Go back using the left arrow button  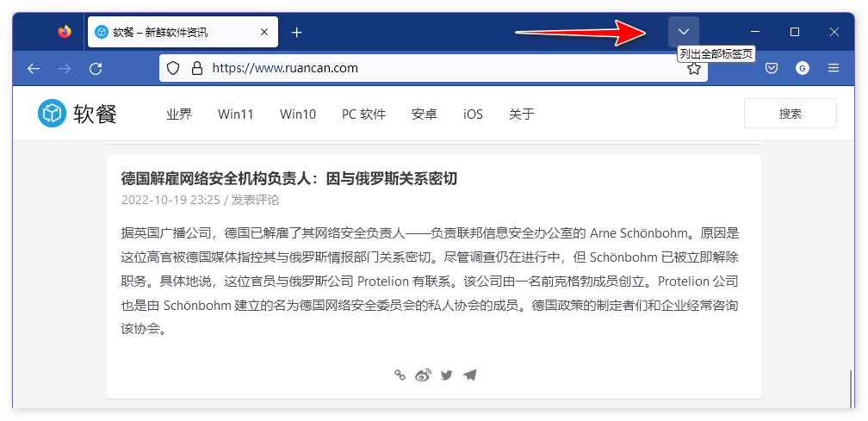click(34, 68)
